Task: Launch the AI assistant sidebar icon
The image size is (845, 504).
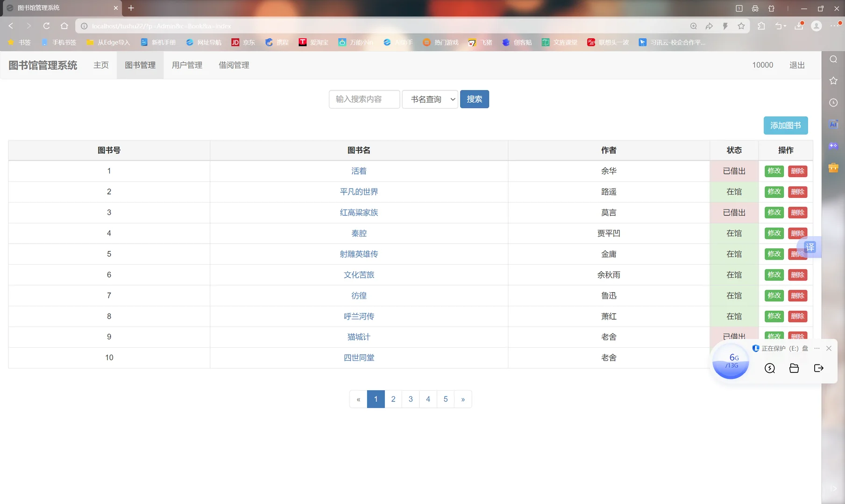Action: coord(833,124)
